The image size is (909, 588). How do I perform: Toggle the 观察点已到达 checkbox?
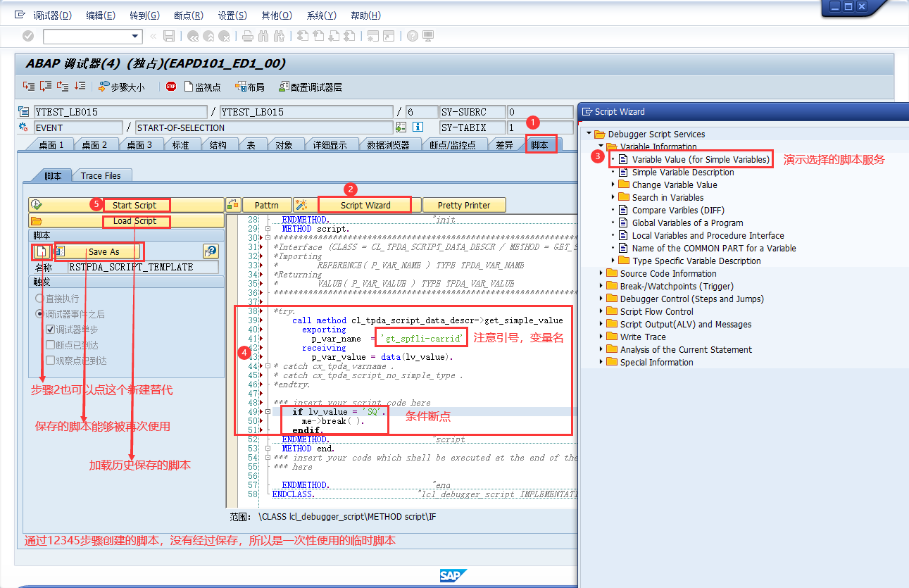(x=50, y=361)
